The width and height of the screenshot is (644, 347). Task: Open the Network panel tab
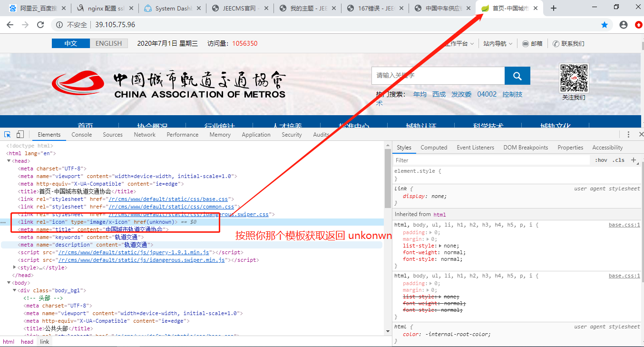(x=145, y=135)
